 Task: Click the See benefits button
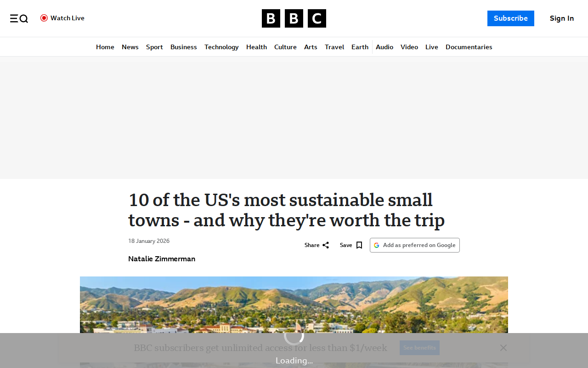(x=419, y=348)
